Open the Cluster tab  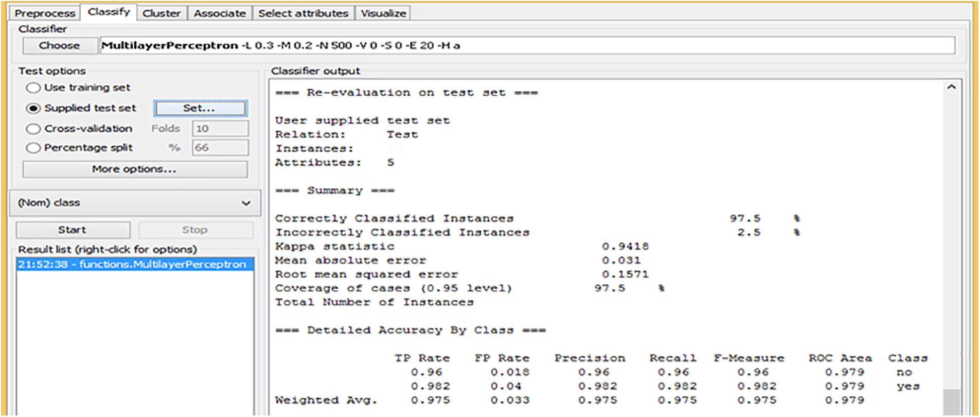coord(161,13)
